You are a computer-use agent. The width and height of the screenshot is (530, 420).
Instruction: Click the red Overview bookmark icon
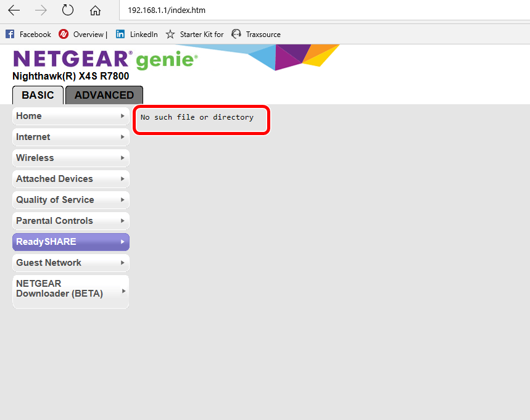tap(63, 34)
